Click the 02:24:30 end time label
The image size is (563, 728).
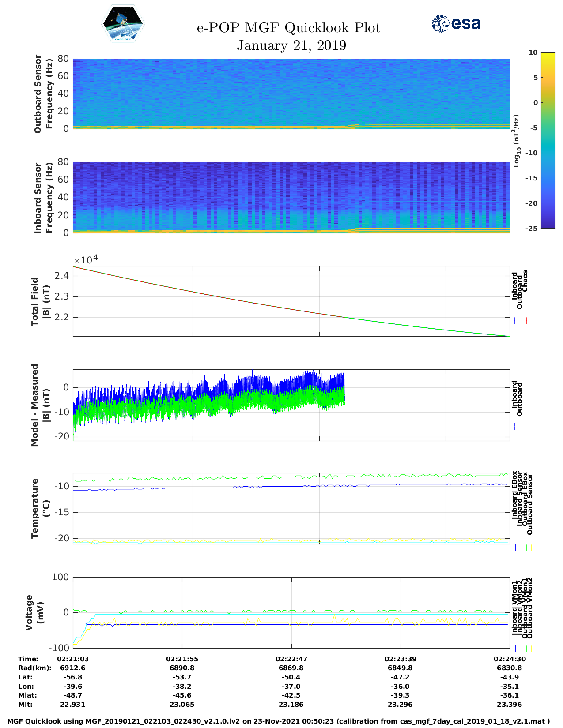pos(509,659)
